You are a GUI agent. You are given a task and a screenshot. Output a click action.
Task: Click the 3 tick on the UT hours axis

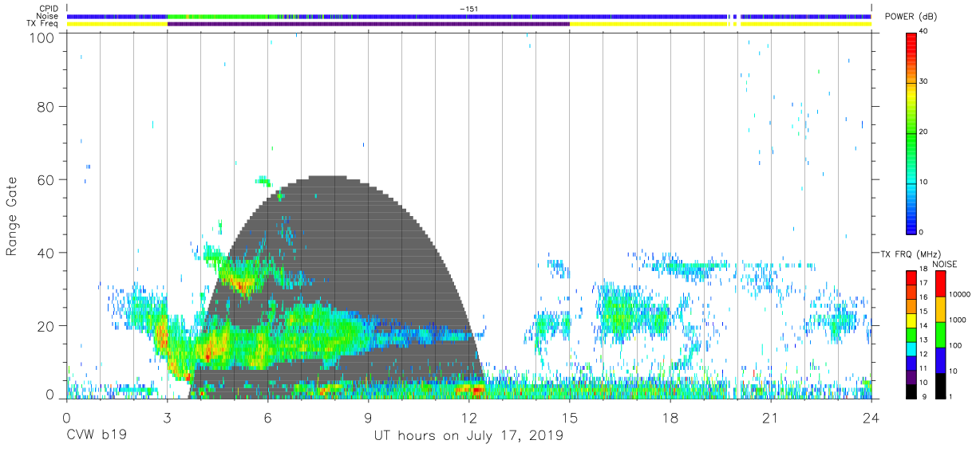pyautogui.click(x=167, y=418)
